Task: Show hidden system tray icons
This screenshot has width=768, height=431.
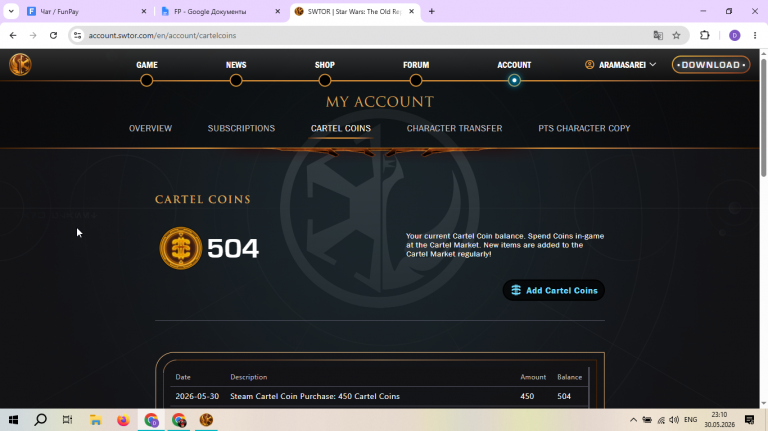Action: coord(633,420)
